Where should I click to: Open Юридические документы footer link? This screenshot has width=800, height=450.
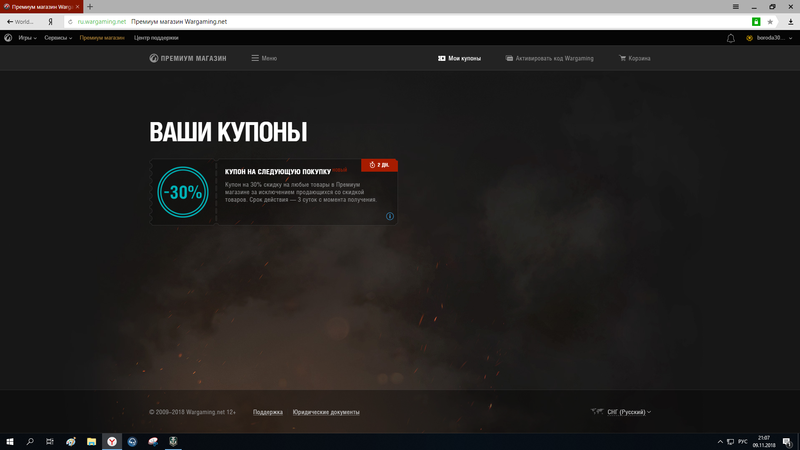[326, 412]
